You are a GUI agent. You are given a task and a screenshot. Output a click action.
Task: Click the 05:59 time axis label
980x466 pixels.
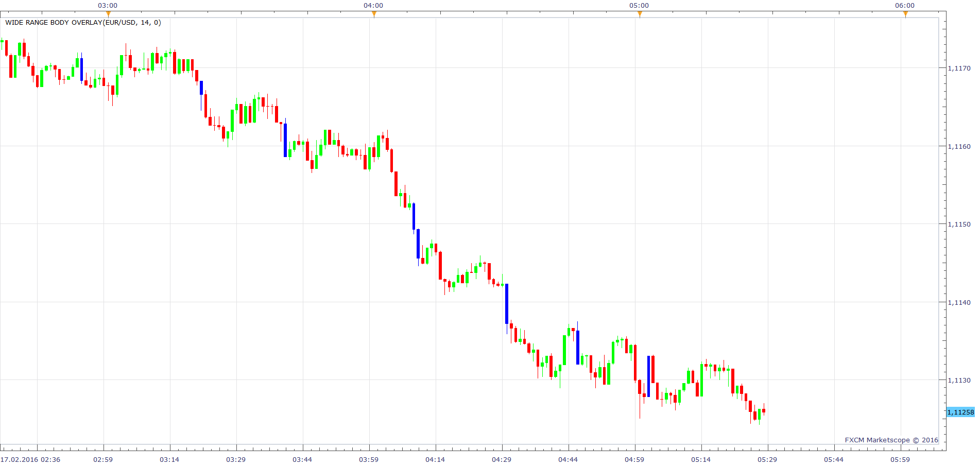(x=900, y=459)
